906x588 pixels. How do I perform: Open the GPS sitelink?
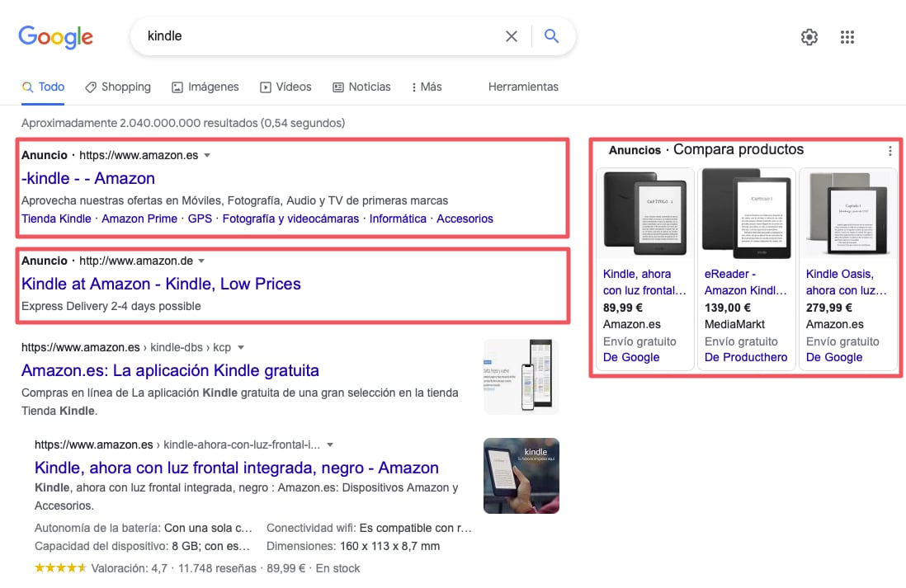[x=200, y=219]
